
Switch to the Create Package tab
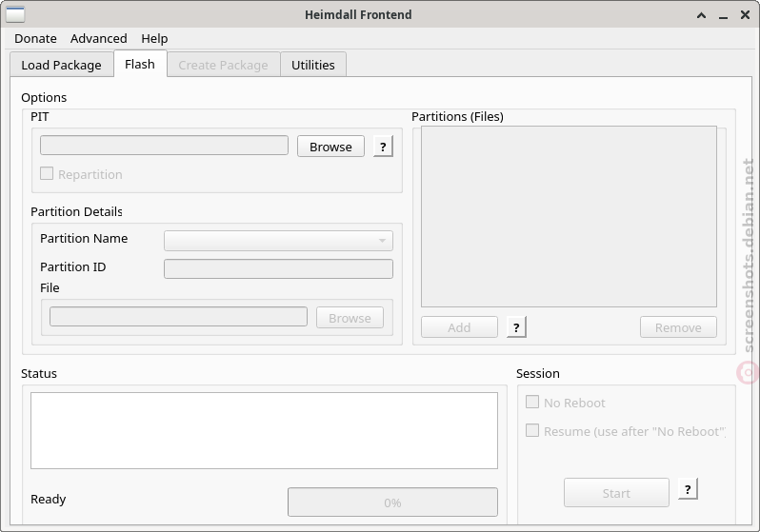point(224,65)
